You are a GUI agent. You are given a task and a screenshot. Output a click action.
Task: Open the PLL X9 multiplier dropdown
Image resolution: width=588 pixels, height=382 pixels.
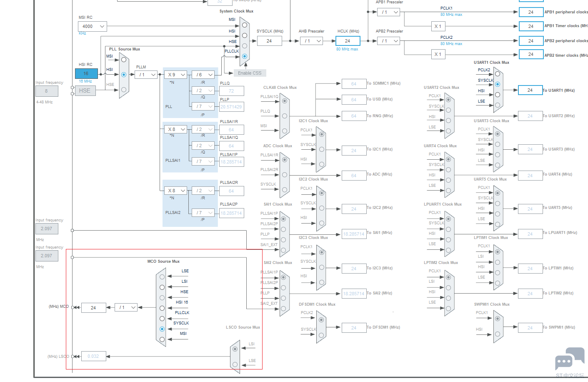click(175, 75)
